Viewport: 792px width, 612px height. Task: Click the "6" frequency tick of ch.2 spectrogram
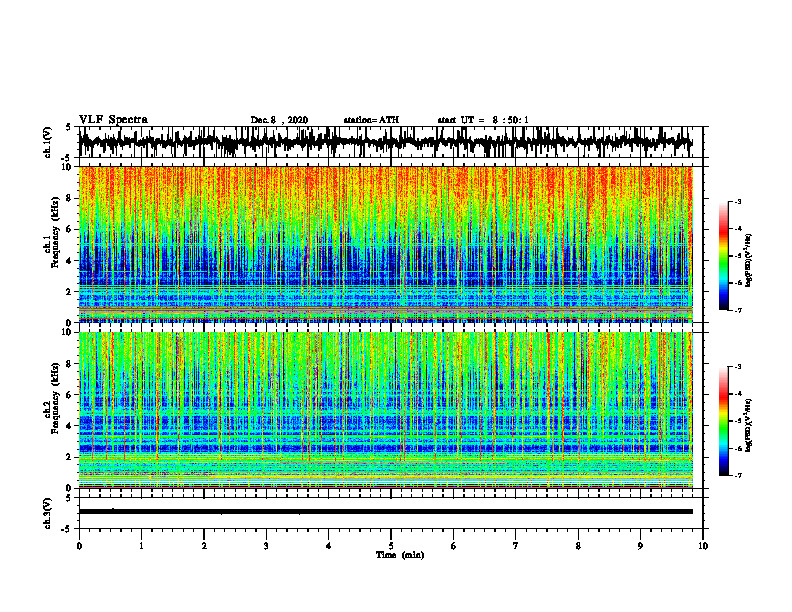coord(69,395)
